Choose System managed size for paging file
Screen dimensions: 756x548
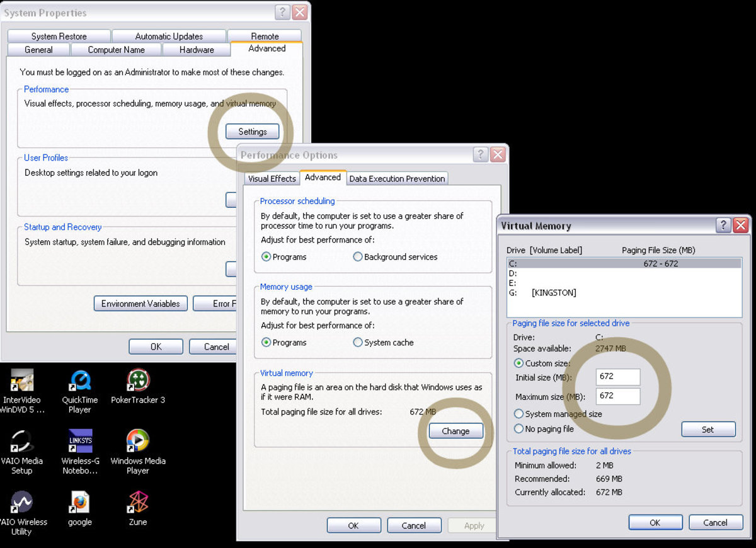[x=518, y=414]
